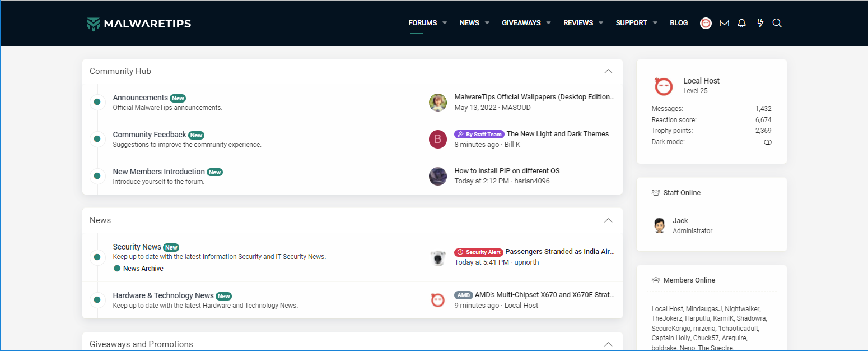Open the NEWS nav item
Screen dimensions: 868x351
pyautogui.click(x=469, y=23)
